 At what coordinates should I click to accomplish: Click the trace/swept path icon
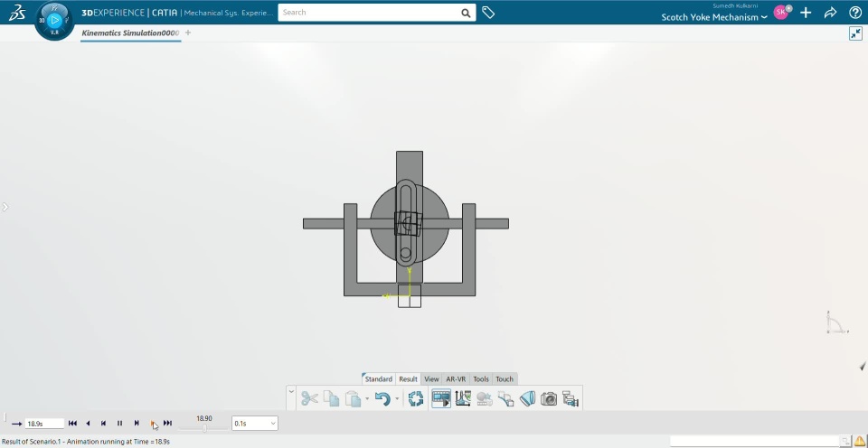(x=506, y=398)
